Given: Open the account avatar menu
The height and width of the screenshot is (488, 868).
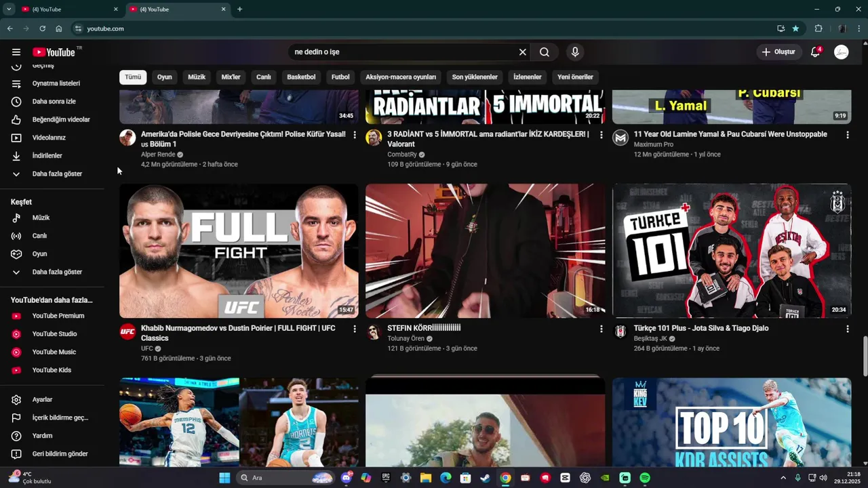Looking at the screenshot, I should 842,52.
